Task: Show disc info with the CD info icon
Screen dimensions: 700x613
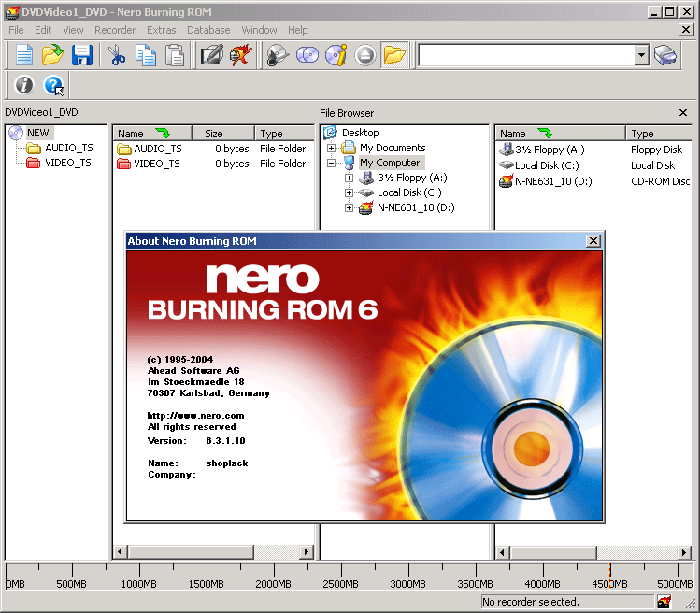Action: (x=336, y=55)
